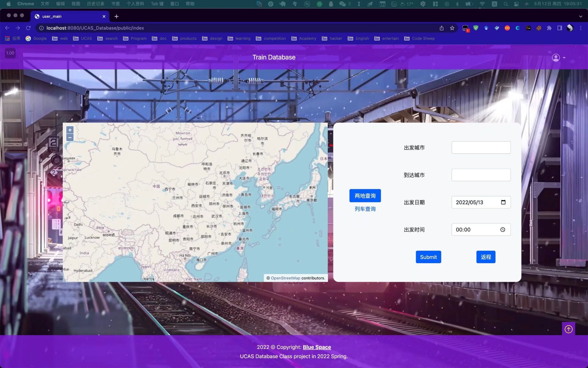Zoom out on the map

pyautogui.click(x=70, y=138)
